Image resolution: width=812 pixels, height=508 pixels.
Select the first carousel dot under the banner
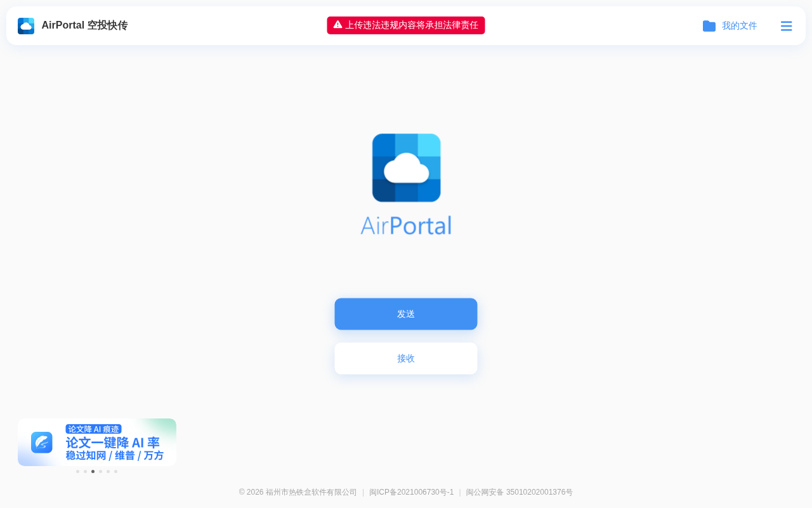(77, 471)
